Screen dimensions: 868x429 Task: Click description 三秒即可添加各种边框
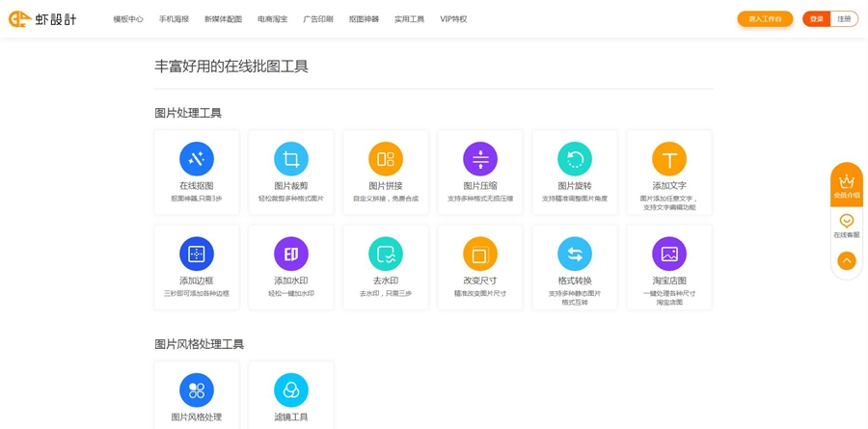click(197, 293)
